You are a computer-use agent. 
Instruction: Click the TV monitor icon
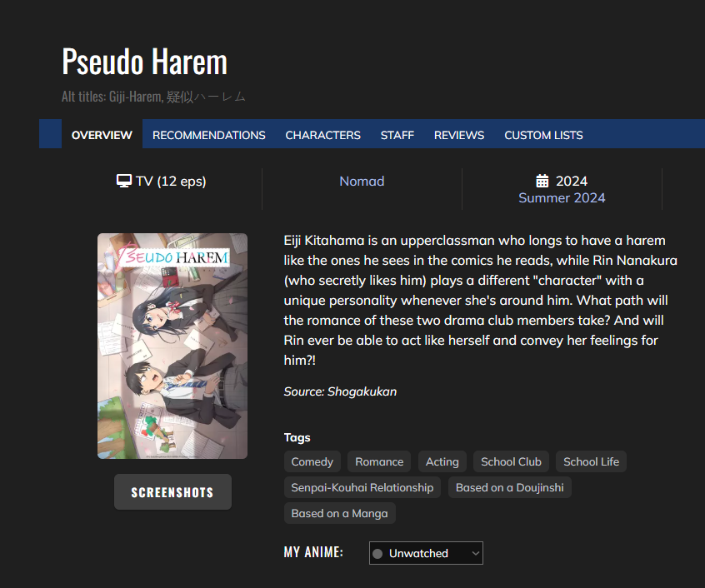123,181
